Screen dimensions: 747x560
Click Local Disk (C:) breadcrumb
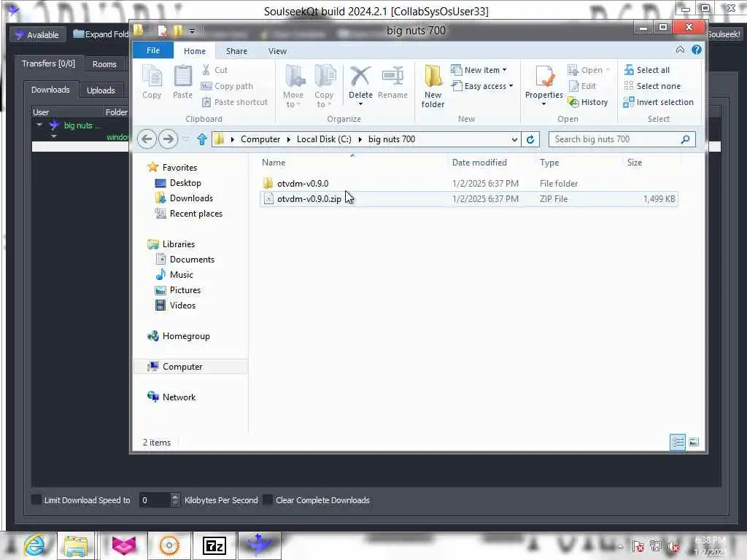click(324, 139)
